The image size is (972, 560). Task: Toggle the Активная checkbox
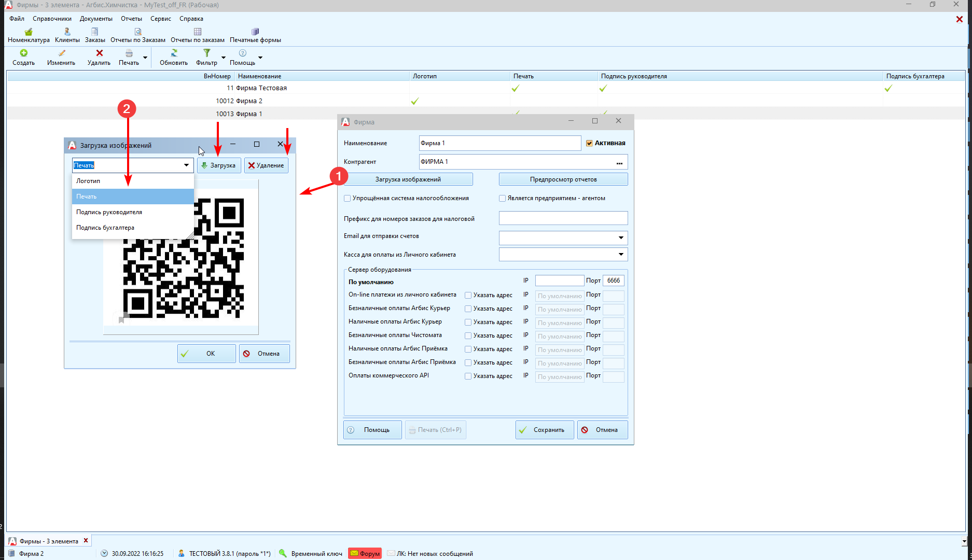[x=589, y=143]
